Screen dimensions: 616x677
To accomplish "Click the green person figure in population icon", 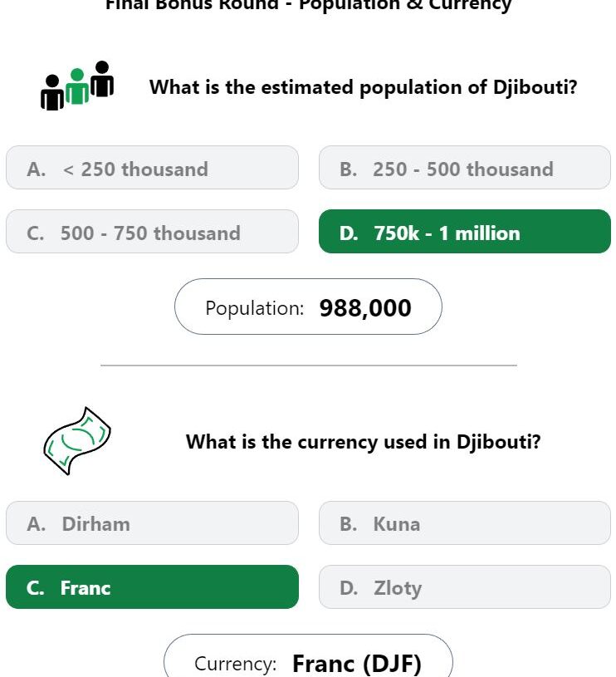I will [77, 86].
